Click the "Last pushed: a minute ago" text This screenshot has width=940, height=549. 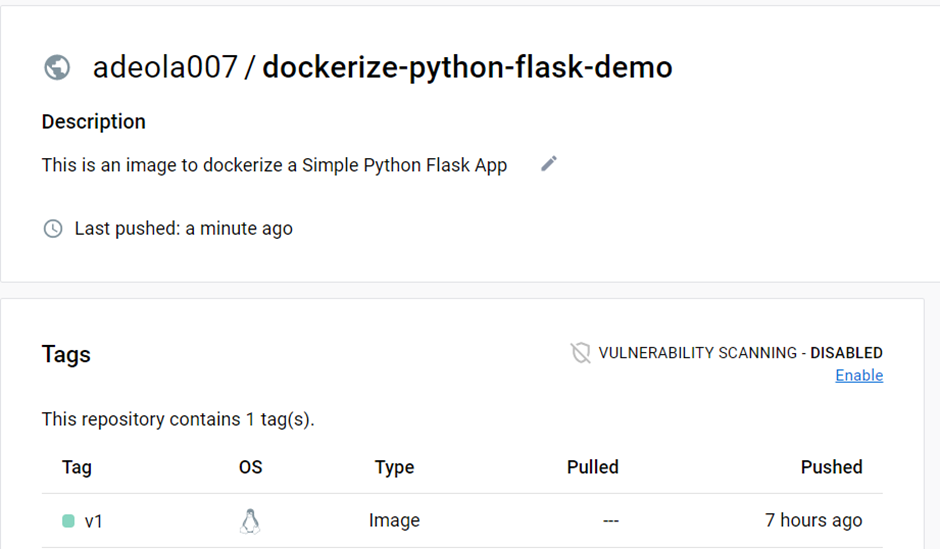(x=183, y=229)
